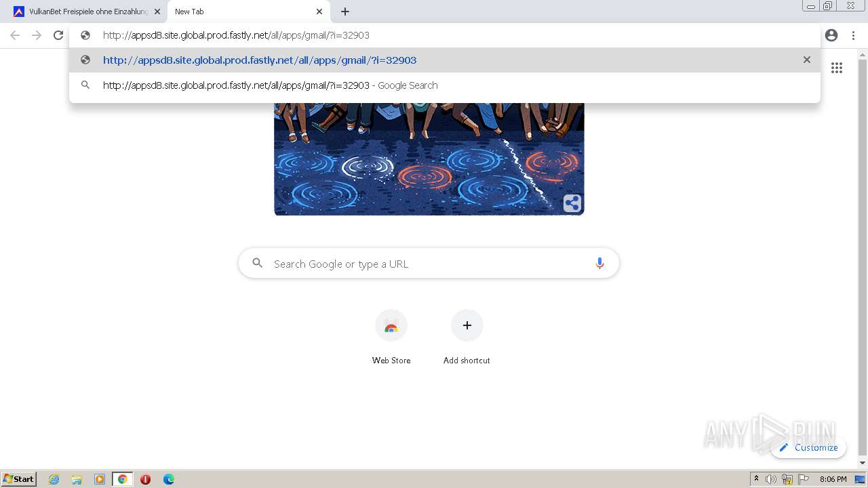Open a new browser tab with plus
Image resolution: width=868 pixels, height=488 pixels.
345,12
